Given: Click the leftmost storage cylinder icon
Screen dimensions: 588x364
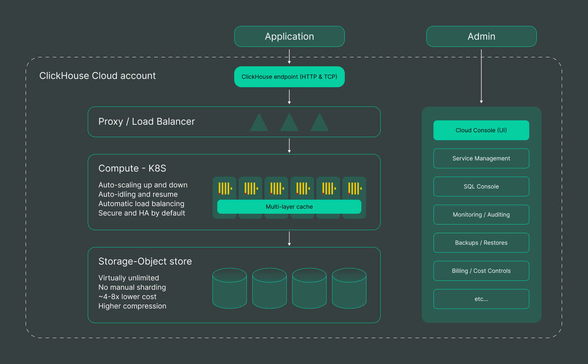Looking at the screenshot, I should click(229, 288).
